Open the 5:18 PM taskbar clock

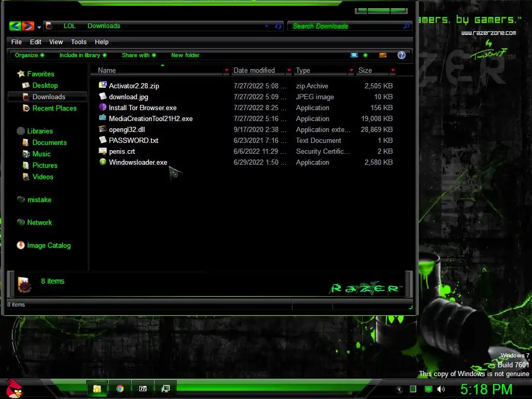pyautogui.click(x=486, y=389)
